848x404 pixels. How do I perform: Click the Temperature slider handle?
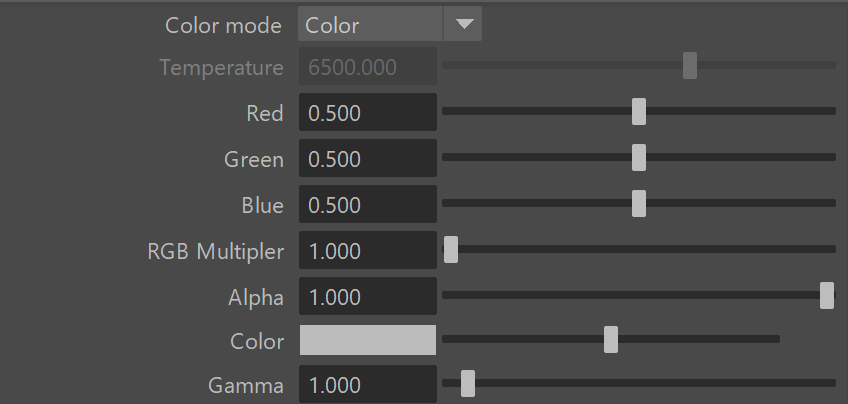[x=690, y=65]
